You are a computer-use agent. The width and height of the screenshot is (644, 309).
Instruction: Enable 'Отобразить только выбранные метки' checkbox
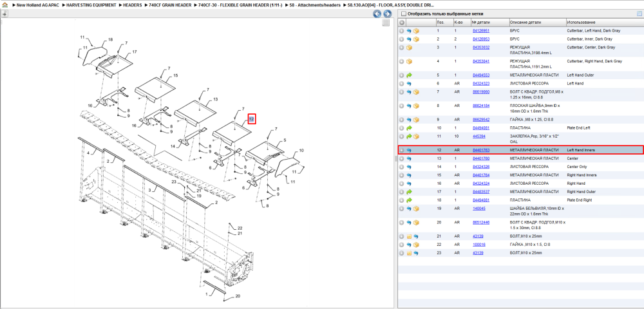pos(403,14)
